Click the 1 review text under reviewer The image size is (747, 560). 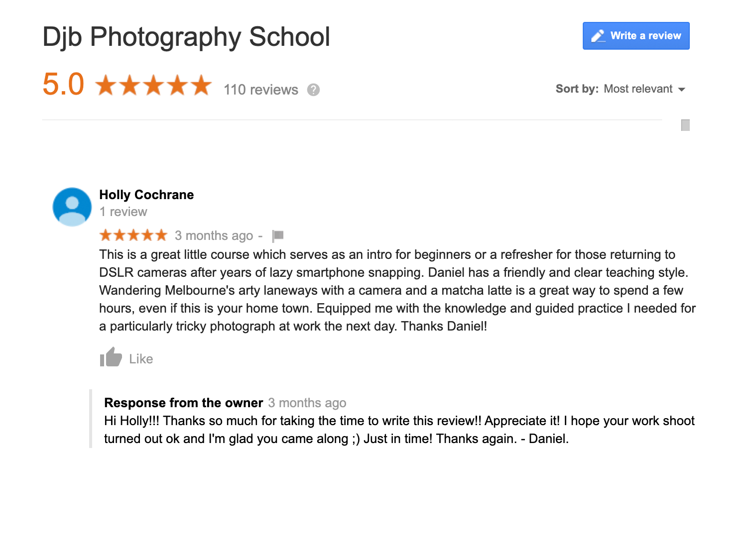124,212
